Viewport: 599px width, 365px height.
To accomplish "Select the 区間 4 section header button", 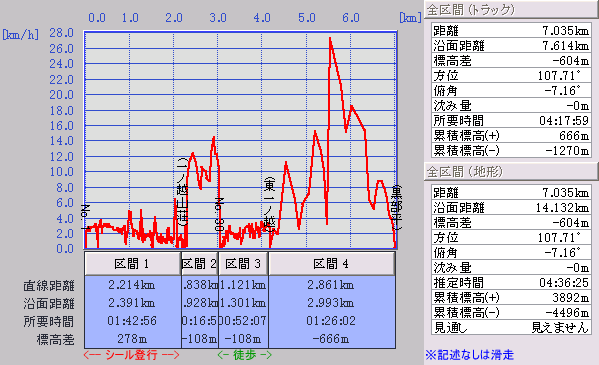I will [332, 263].
